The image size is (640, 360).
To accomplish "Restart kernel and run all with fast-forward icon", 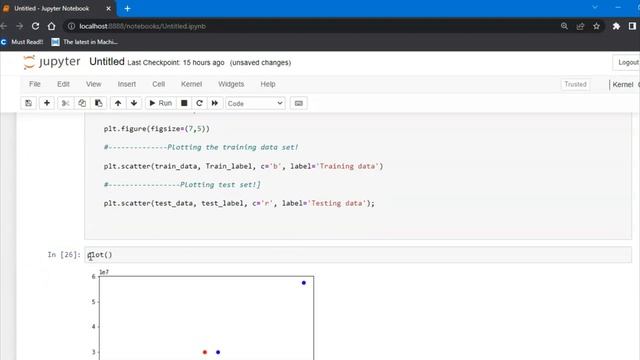I will (215, 103).
